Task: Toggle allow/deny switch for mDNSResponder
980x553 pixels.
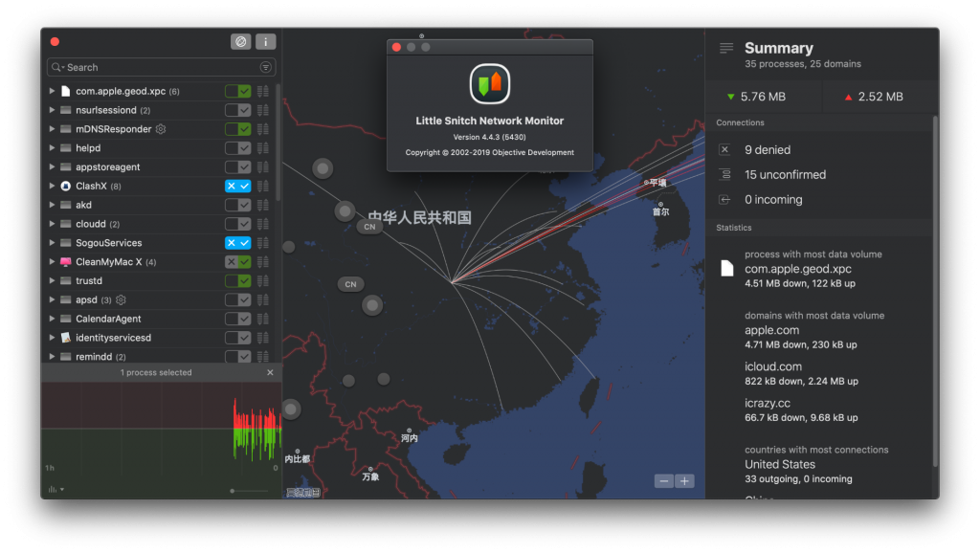Action: (238, 129)
